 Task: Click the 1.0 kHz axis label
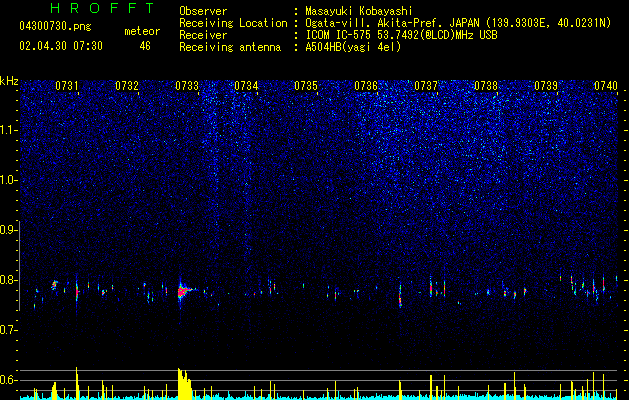point(8,180)
